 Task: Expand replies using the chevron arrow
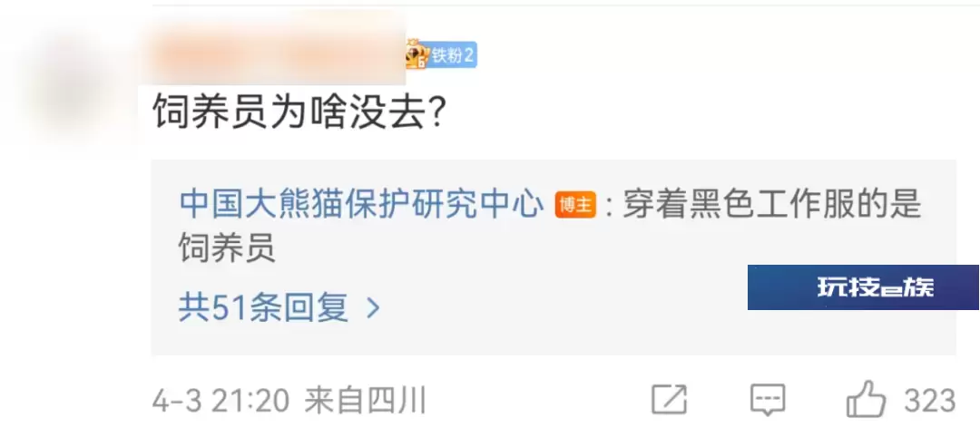pos(373,307)
